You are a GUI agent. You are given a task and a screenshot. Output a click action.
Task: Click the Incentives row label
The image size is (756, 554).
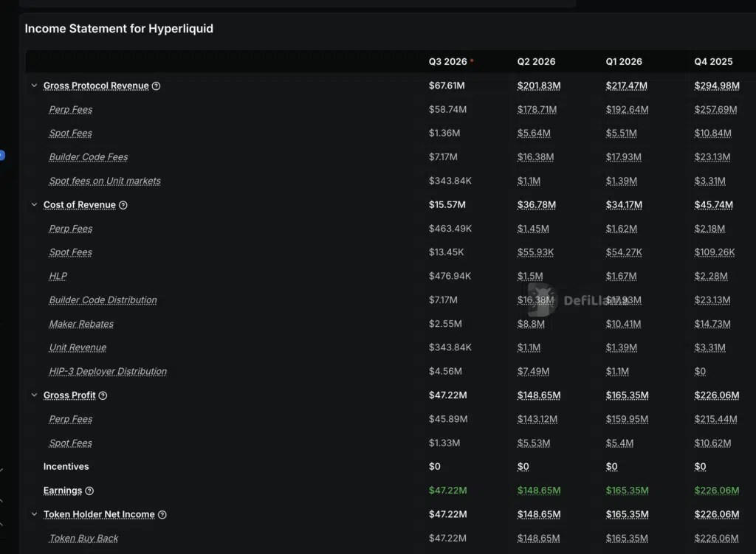pos(66,466)
